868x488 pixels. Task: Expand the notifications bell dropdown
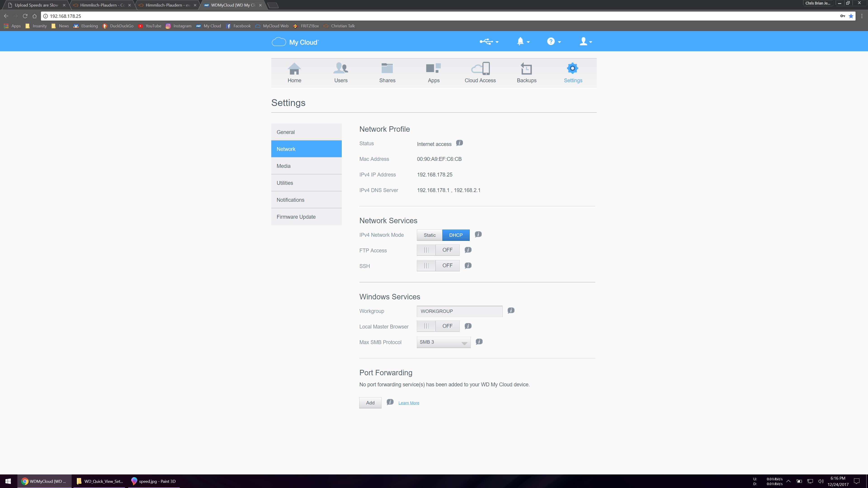click(523, 41)
